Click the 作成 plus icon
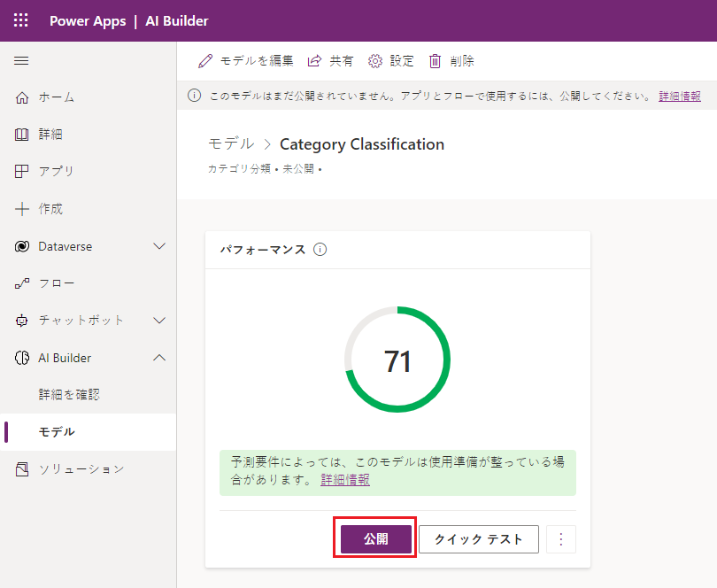This screenshot has height=588, width=717. [x=21, y=209]
